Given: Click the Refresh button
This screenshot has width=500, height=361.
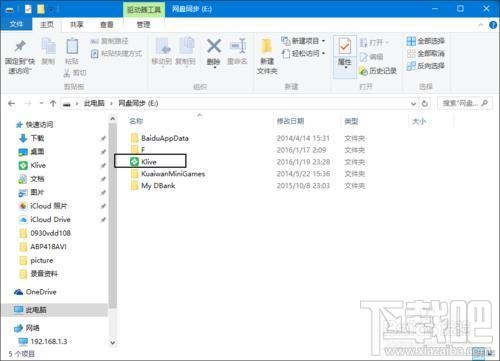Looking at the screenshot, I should (425, 104).
